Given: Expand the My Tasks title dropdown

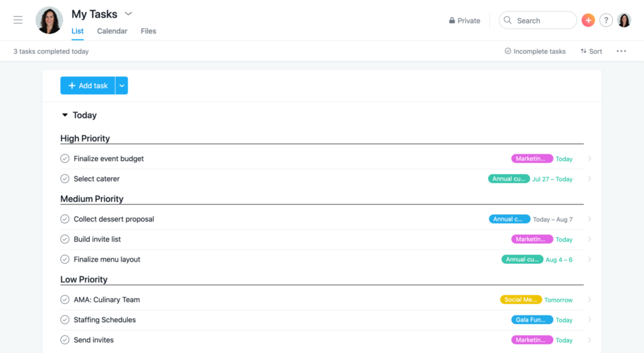Looking at the screenshot, I should tap(128, 14).
